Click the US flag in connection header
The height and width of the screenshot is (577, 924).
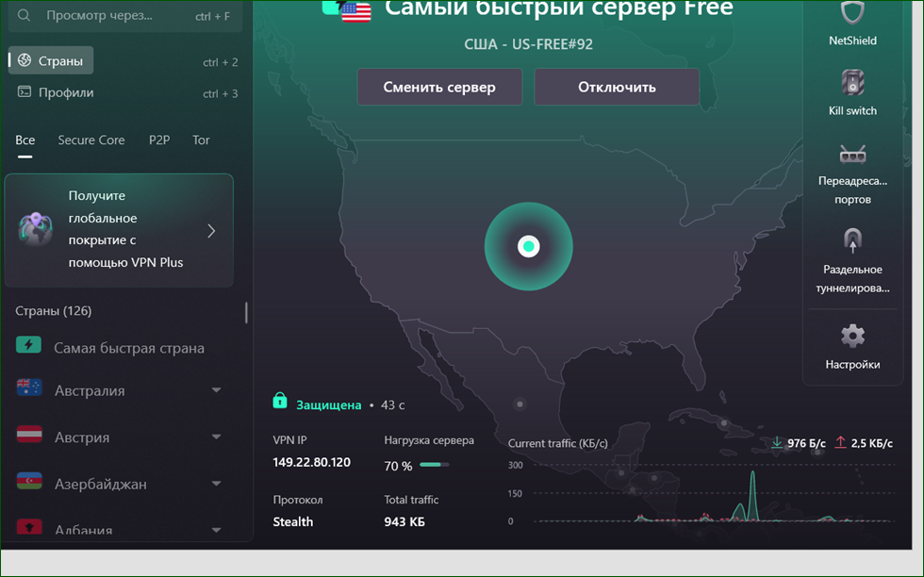(356, 12)
